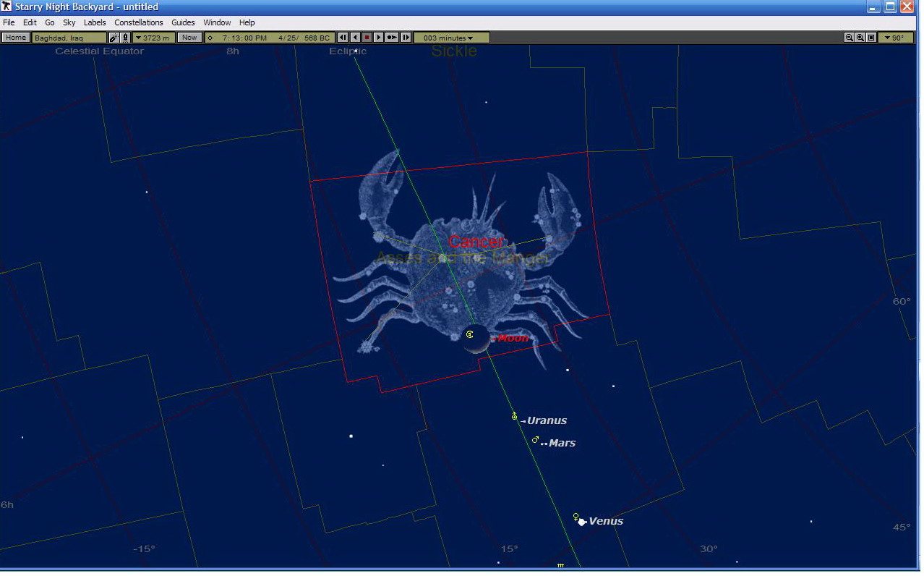Image resolution: width=924 pixels, height=576 pixels.
Task: Close the Starry Night Backyard window
Action: [907, 7]
